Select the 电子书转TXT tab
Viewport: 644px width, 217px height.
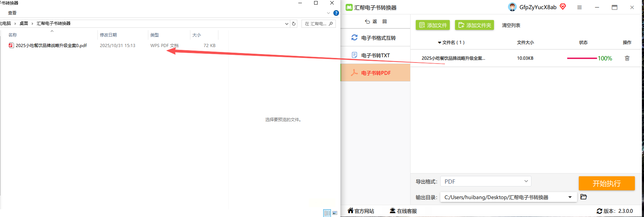[375, 55]
